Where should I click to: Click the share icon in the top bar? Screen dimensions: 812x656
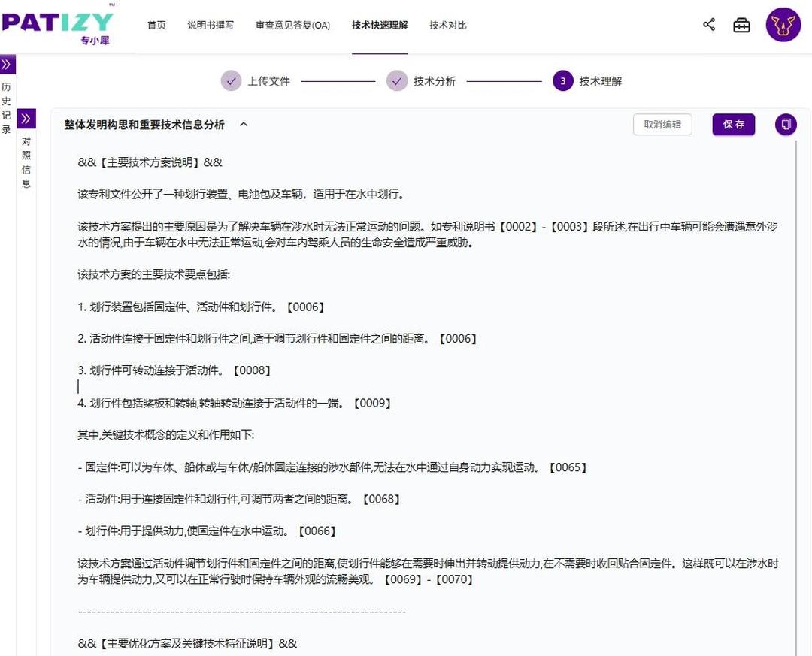[708, 24]
